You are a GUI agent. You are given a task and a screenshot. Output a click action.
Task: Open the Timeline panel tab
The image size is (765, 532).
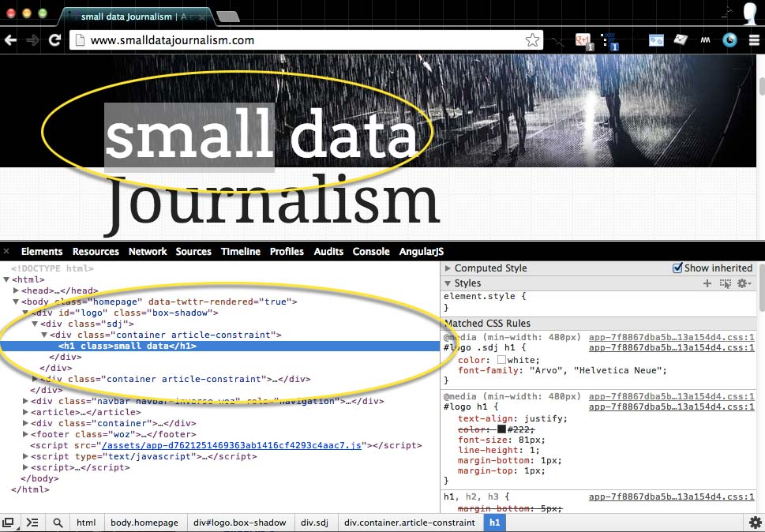241,252
